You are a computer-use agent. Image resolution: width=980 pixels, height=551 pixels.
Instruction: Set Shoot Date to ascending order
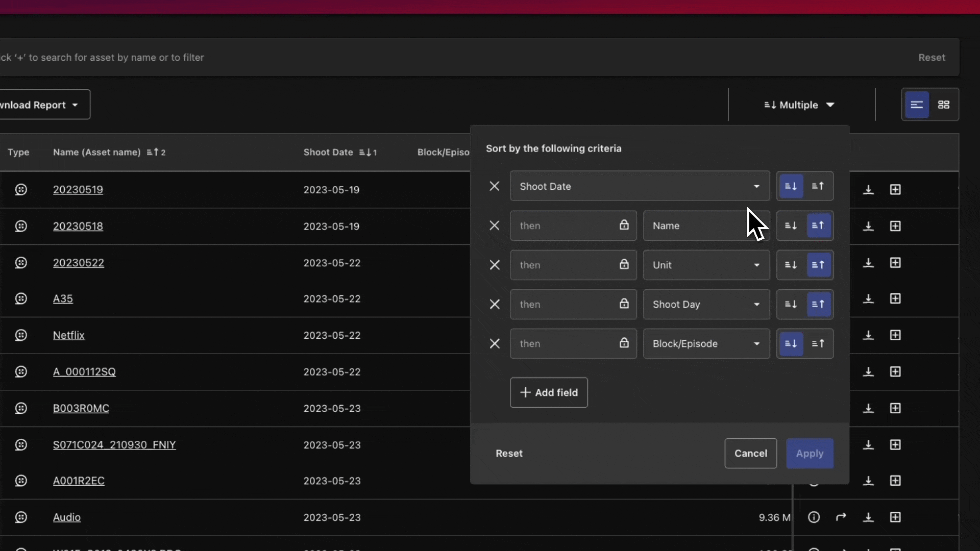(x=818, y=186)
